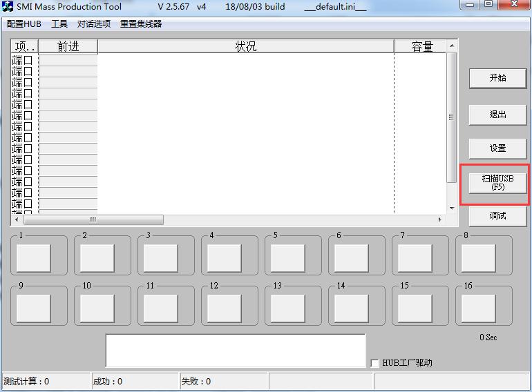Select port slot 16 box
Viewport: 532px width, 392px height.
click(x=478, y=308)
